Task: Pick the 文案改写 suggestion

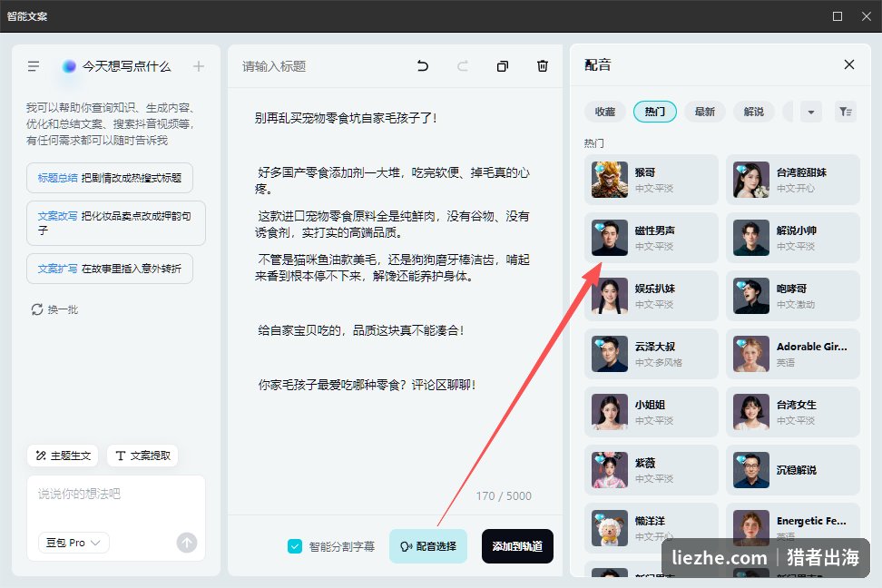Action: (x=116, y=223)
